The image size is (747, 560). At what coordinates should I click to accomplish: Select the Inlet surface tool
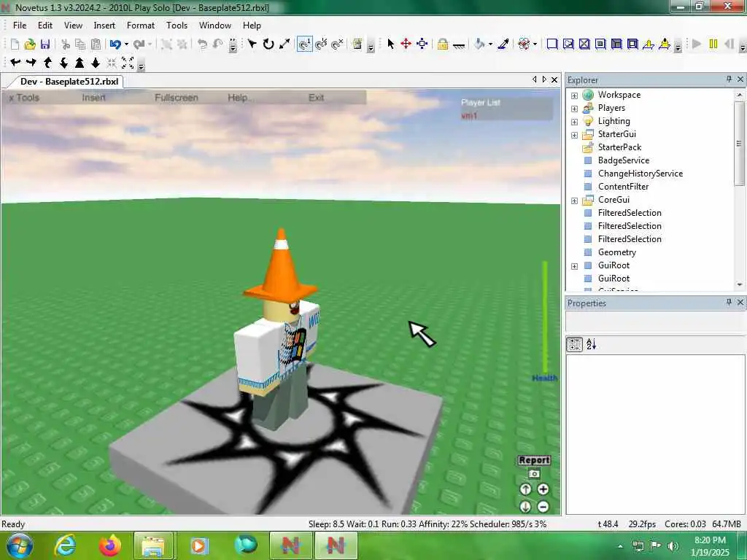tap(616, 44)
